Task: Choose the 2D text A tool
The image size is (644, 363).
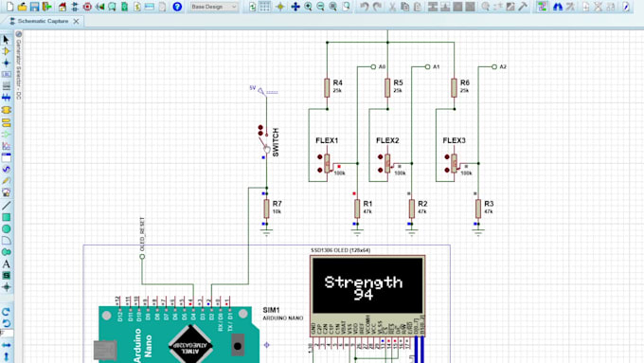Action: click(x=7, y=263)
